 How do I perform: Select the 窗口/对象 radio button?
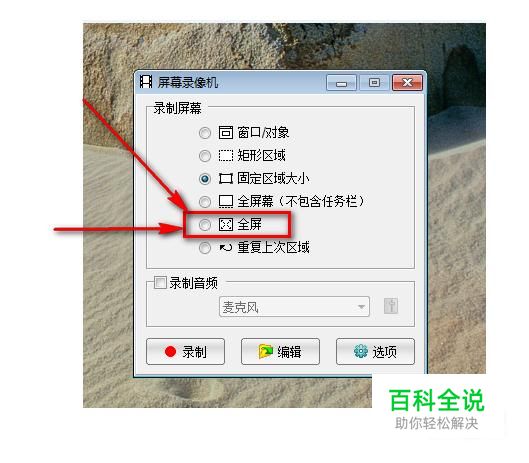[205, 133]
